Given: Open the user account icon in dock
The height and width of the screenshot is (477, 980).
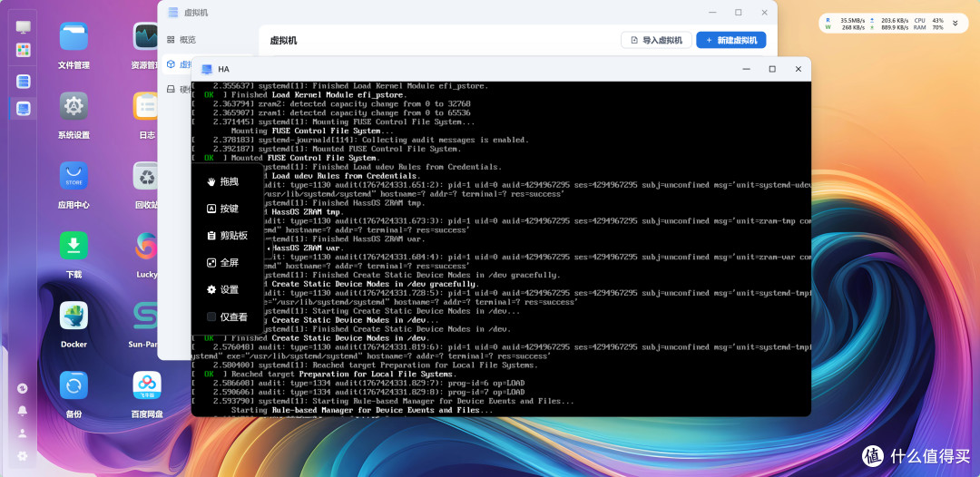Looking at the screenshot, I should tap(23, 433).
